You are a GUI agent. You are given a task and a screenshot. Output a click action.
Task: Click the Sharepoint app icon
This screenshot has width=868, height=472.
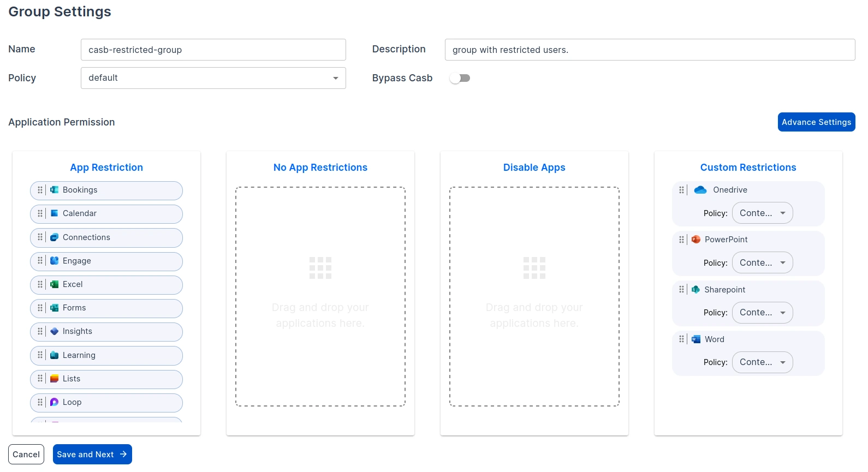click(x=696, y=290)
